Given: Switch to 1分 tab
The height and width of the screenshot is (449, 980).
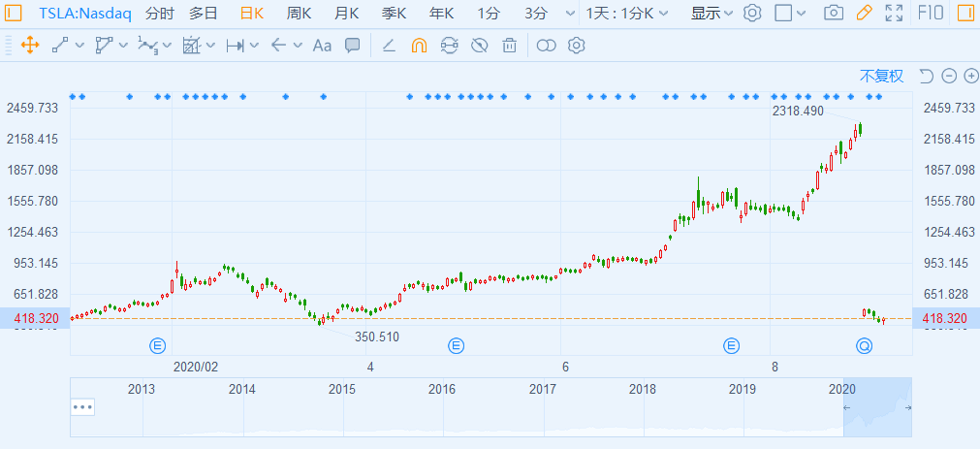Looking at the screenshot, I should click(x=489, y=14).
